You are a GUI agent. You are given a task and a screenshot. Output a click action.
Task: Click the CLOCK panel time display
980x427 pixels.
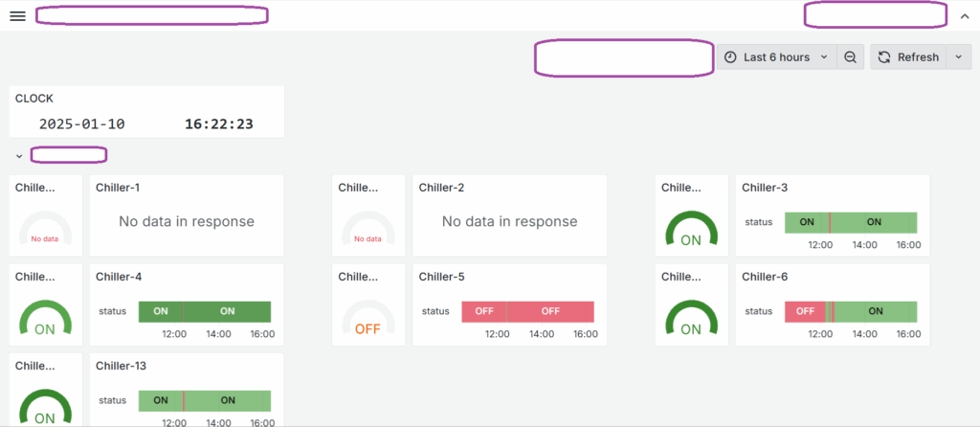pos(219,124)
